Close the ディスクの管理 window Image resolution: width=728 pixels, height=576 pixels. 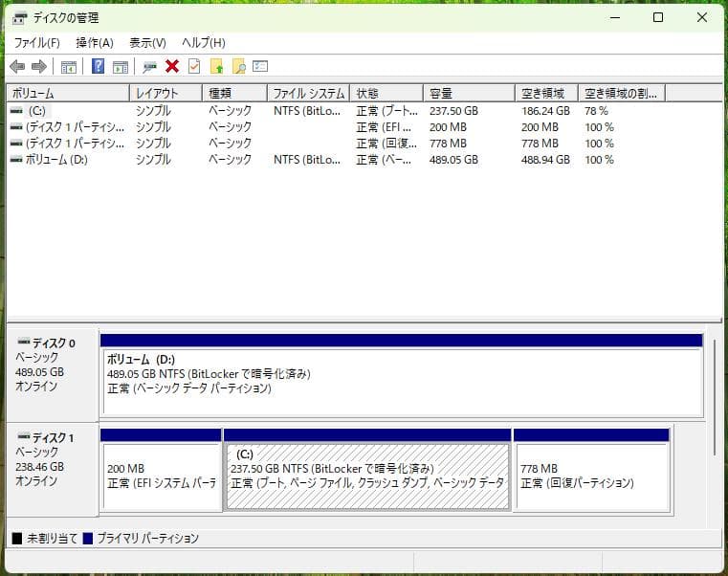point(702,17)
